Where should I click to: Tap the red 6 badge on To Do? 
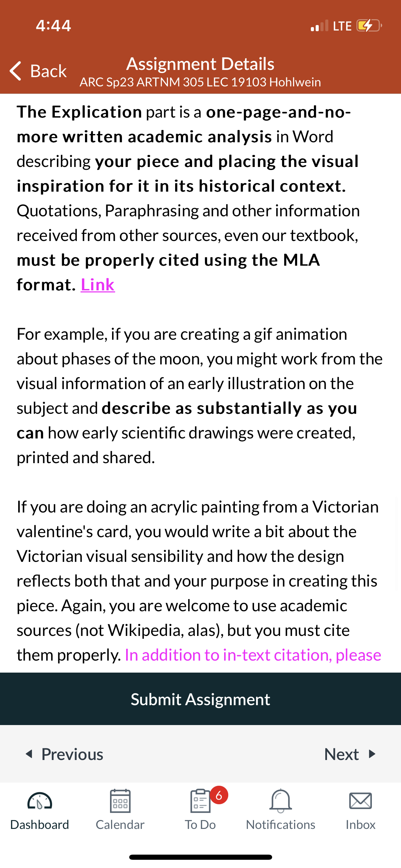click(219, 795)
